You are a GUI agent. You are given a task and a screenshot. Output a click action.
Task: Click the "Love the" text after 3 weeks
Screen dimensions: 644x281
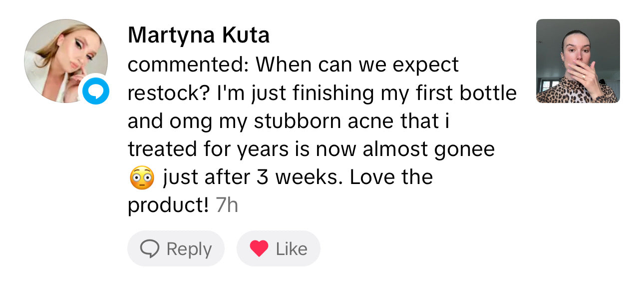click(391, 177)
